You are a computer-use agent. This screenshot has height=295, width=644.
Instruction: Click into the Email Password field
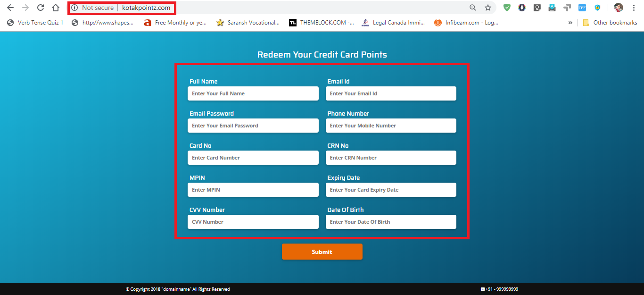[x=253, y=126]
